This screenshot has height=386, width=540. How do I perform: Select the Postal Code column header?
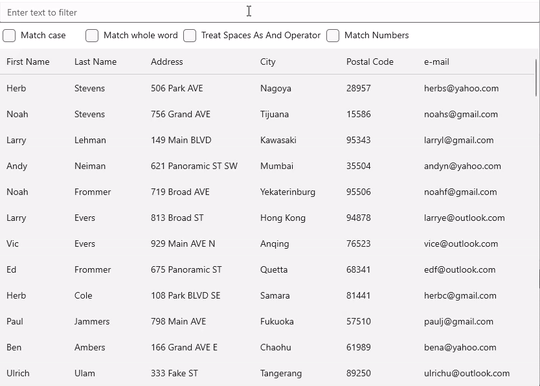click(370, 62)
